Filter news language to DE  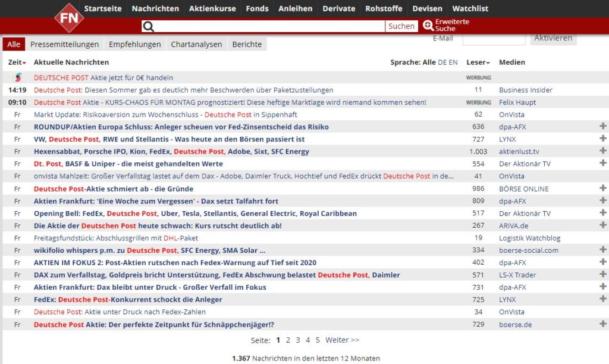coord(442,62)
